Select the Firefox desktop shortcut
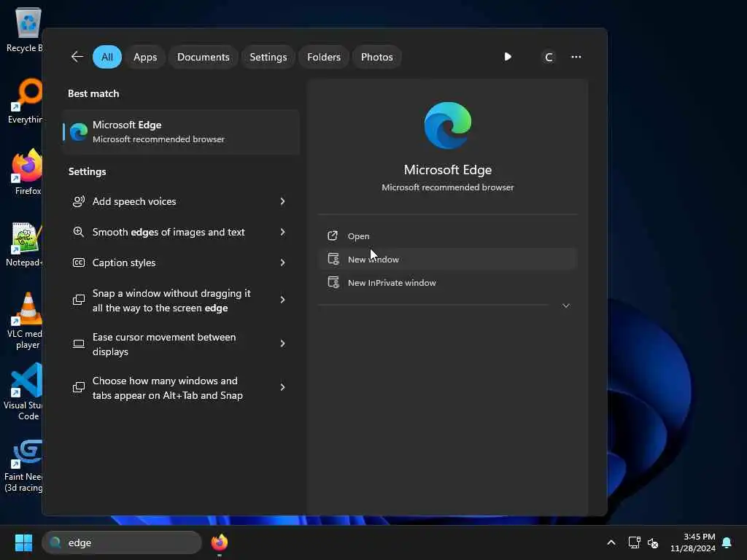The width and height of the screenshot is (747, 560). [x=27, y=172]
